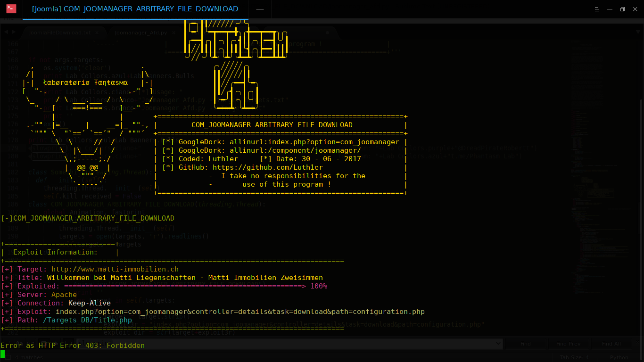Click the Exploited 100% progress line
The height and width of the screenshot is (362, 644).
point(164,286)
